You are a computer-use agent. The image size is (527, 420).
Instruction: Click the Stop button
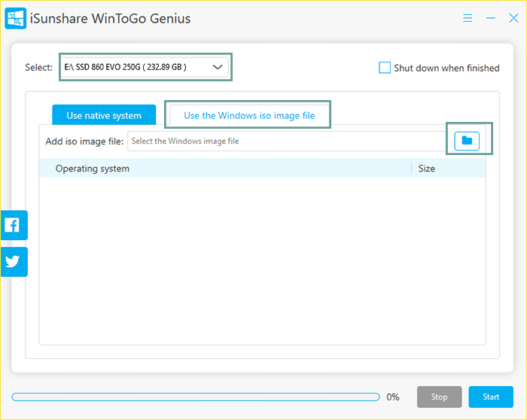[x=439, y=397]
